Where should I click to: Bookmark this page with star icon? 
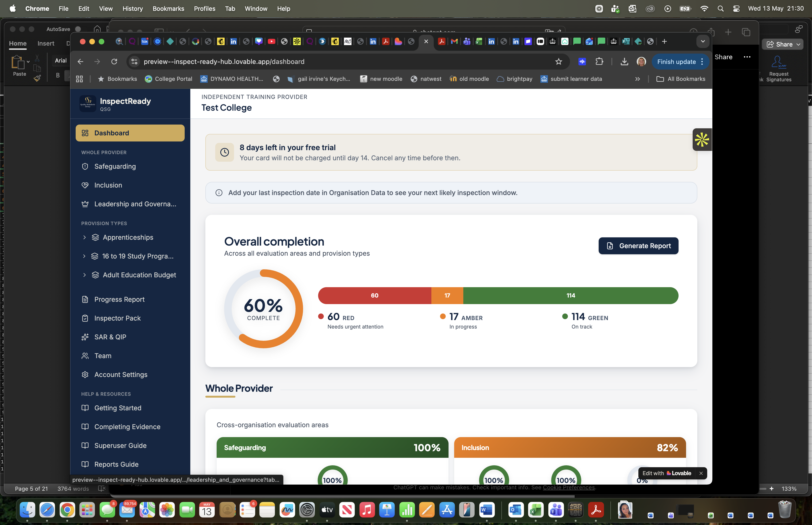[558, 61]
